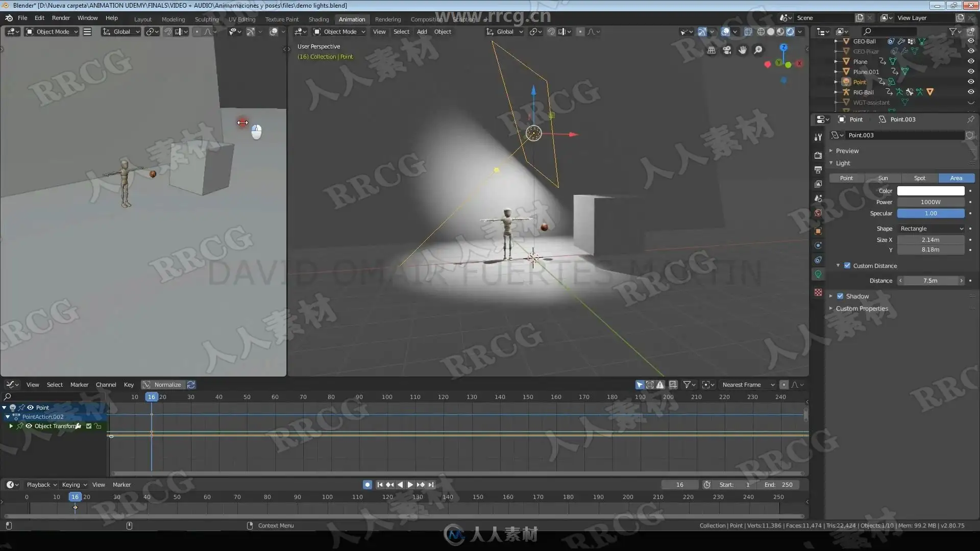
Task: Click the pan view hand icon
Action: tap(742, 50)
